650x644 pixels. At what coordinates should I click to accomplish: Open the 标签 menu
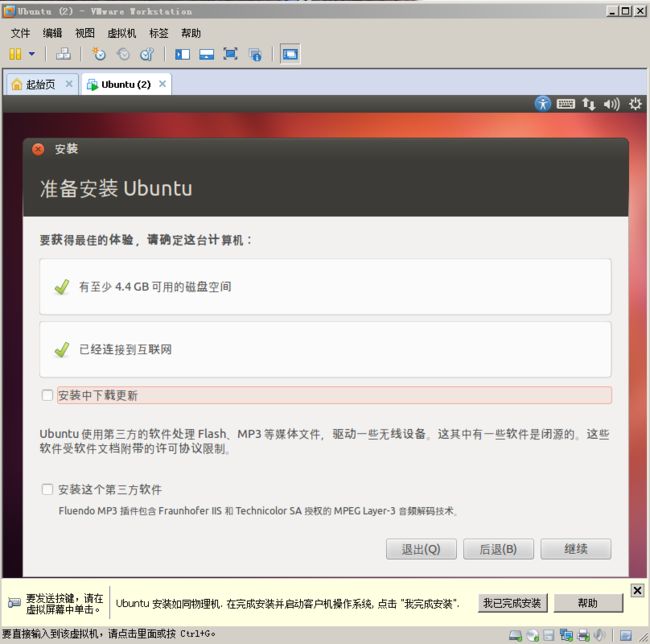point(159,33)
